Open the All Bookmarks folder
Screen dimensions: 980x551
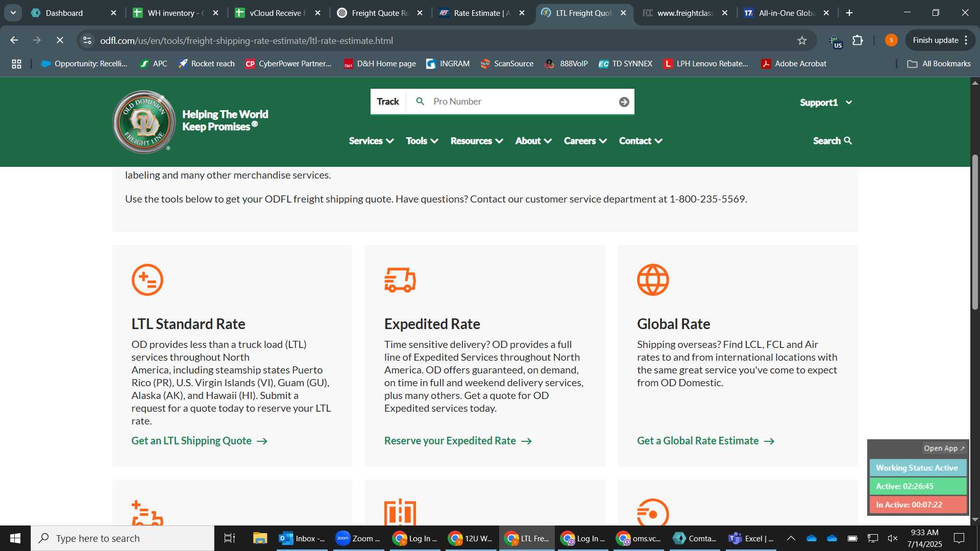(939, 64)
